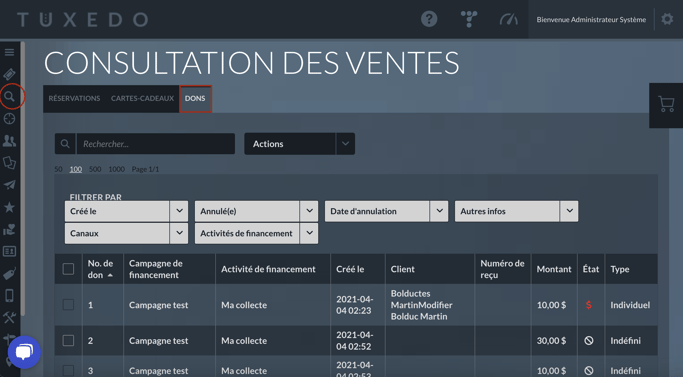Open the Actions dropdown
The image size is (683, 377).
(300, 144)
